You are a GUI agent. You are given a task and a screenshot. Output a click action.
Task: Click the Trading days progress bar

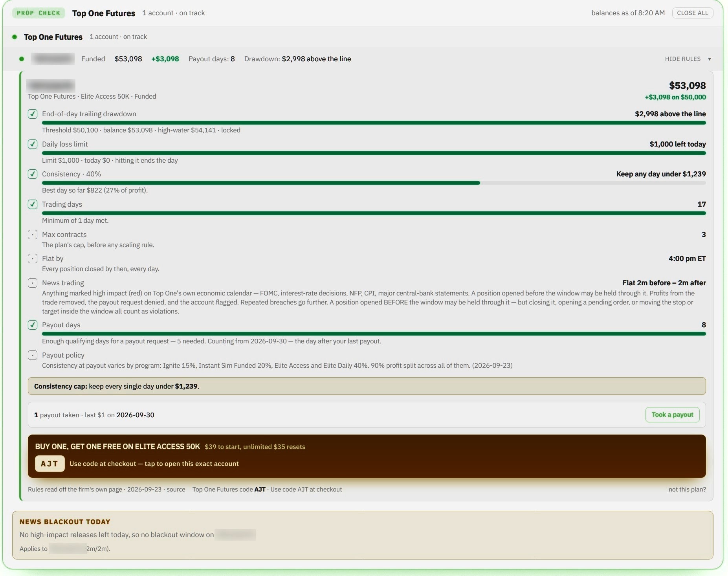(374, 213)
